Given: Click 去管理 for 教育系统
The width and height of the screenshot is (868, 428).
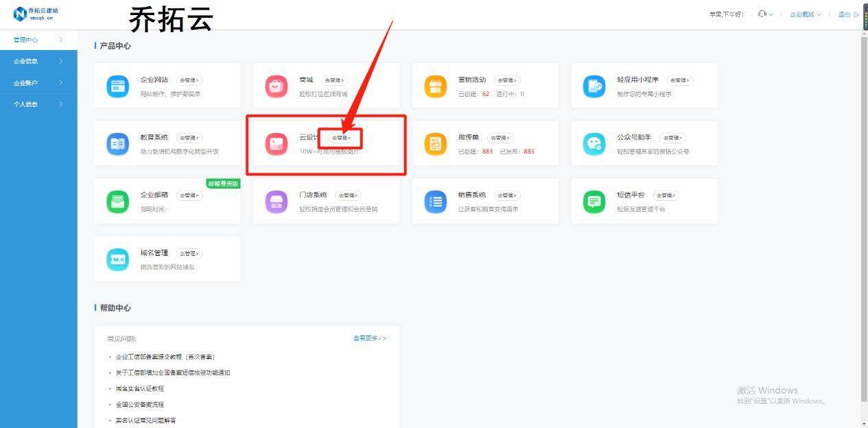Looking at the screenshot, I should coord(190,138).
